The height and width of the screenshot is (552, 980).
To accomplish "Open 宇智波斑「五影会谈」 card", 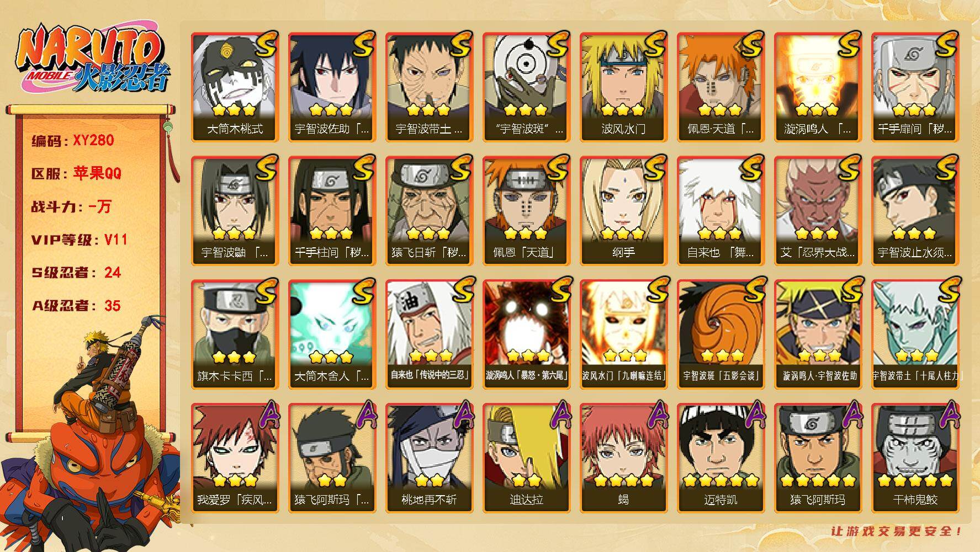I will (721, 335).
